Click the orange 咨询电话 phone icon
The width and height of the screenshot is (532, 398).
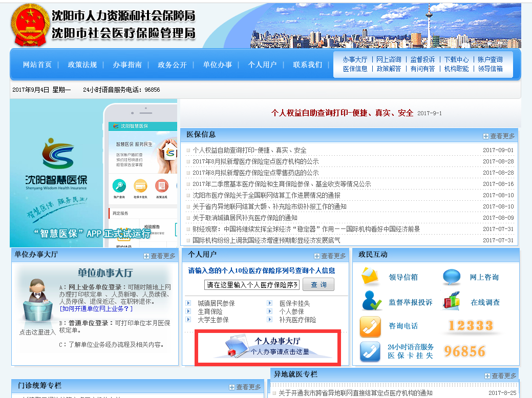coord(370,326)
